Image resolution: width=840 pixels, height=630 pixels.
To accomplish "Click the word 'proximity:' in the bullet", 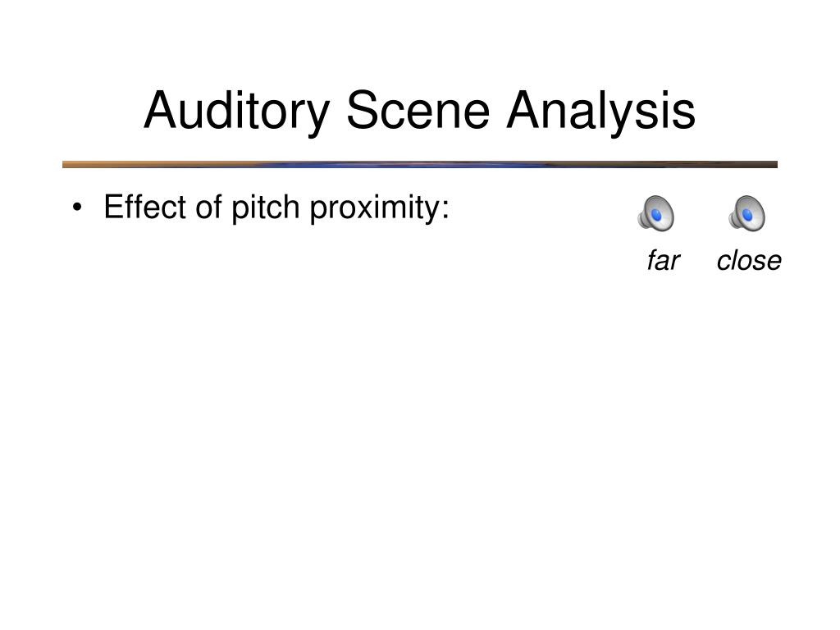I will pyautogui.click(x=379, y=208).
